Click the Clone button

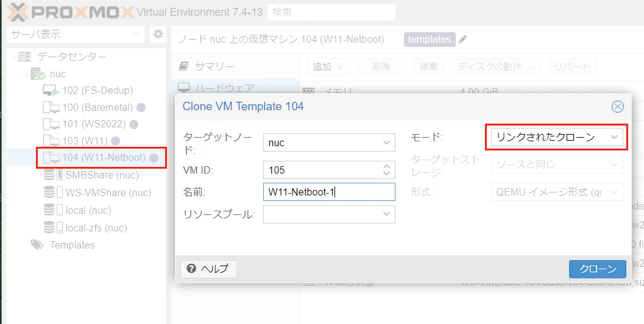(597, 269)
